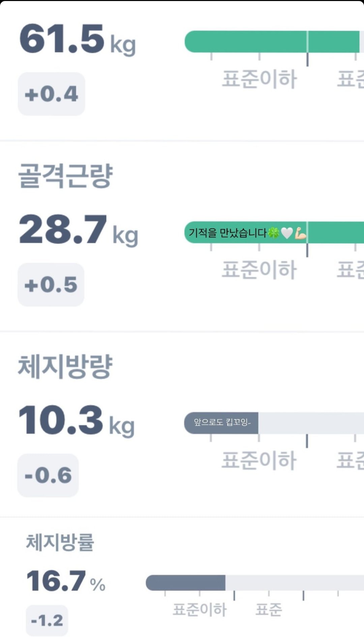Open the 체지방량 section heading
Viewport: 364px width, 637px height.
[65, 366]
